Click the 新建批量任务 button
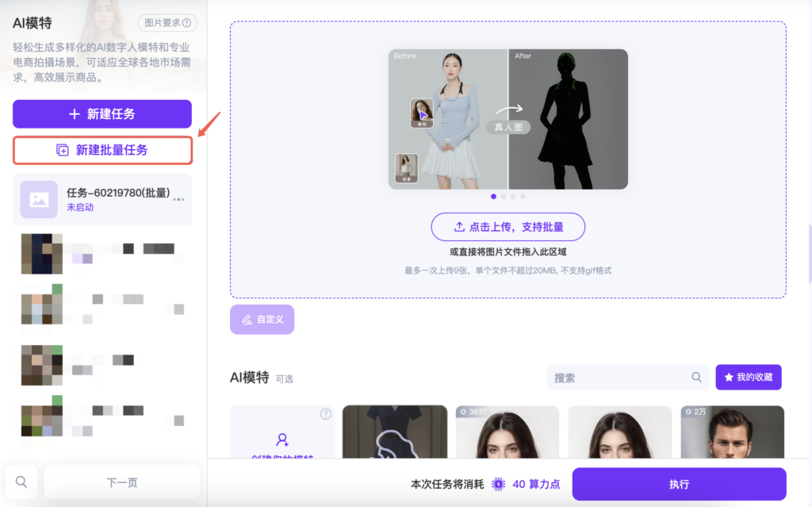The width and height of the screenshot is (812, 507). pos(102,150)
